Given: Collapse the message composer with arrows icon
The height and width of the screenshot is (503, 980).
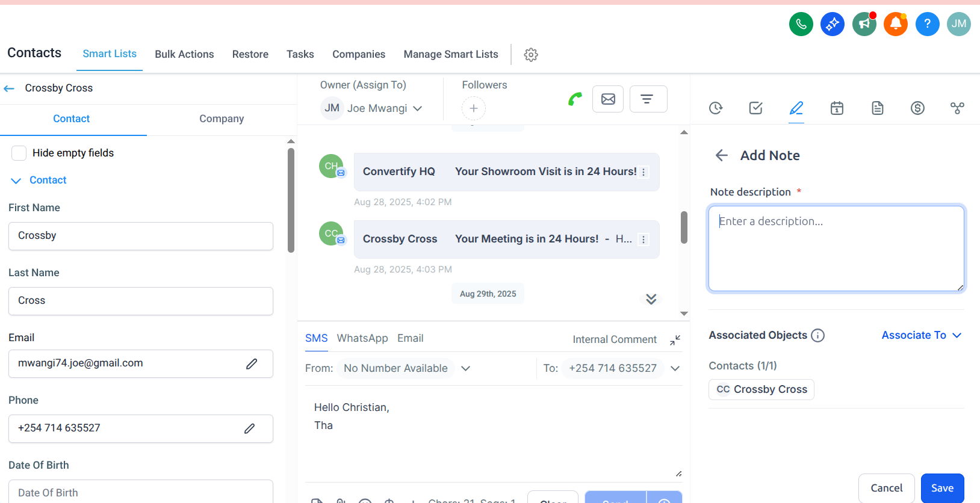Looking at the screenshot, I should (x=675, y=340).
